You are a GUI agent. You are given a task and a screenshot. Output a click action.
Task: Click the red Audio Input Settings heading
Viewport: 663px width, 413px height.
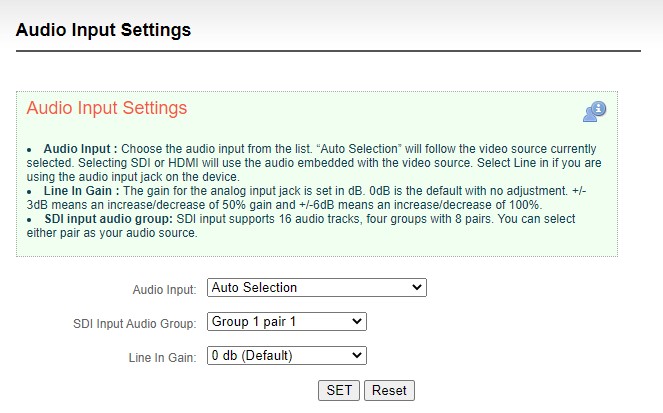tap(107, 108)
